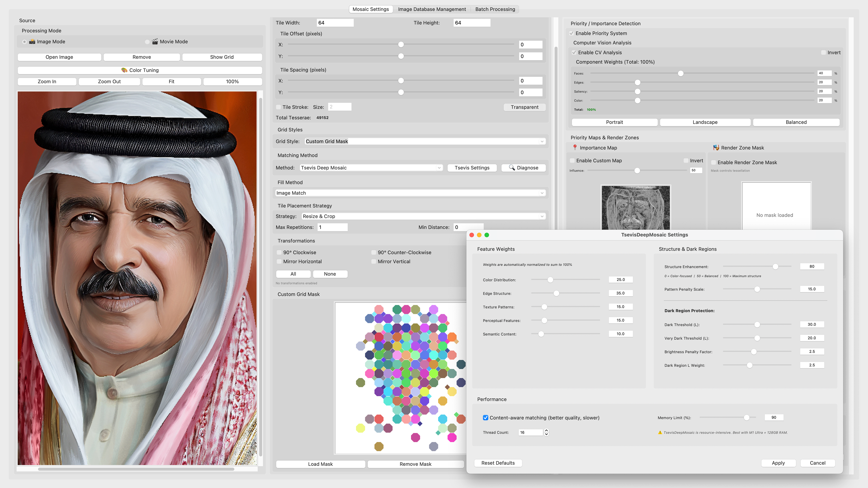Viewport: 868px width, 488px height.
Task: Click the Structure Enhancement slider handle
Action: (x=776, y=266)
